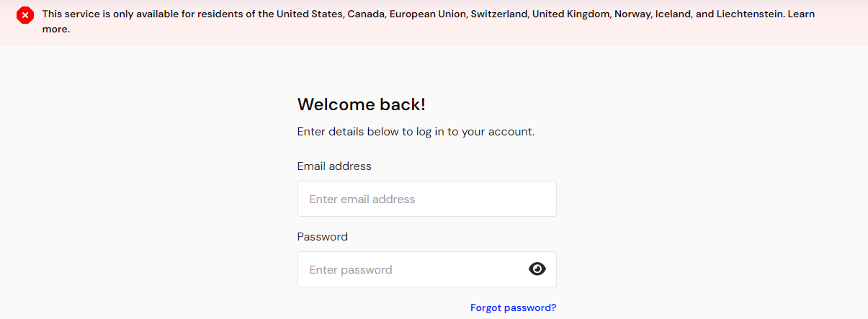This screenshot has width=868, height=319.
Task: Click the "Forgot password?" link
Action: click(x=513, y=307)
